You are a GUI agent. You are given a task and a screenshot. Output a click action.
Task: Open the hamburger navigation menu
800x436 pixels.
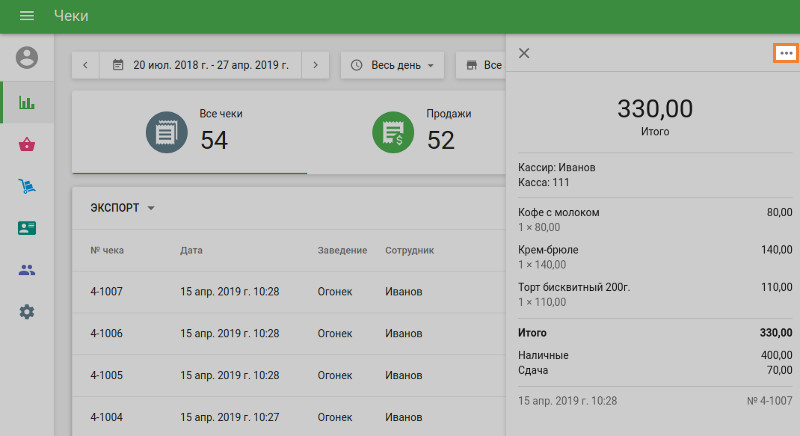tap(27, 16)
